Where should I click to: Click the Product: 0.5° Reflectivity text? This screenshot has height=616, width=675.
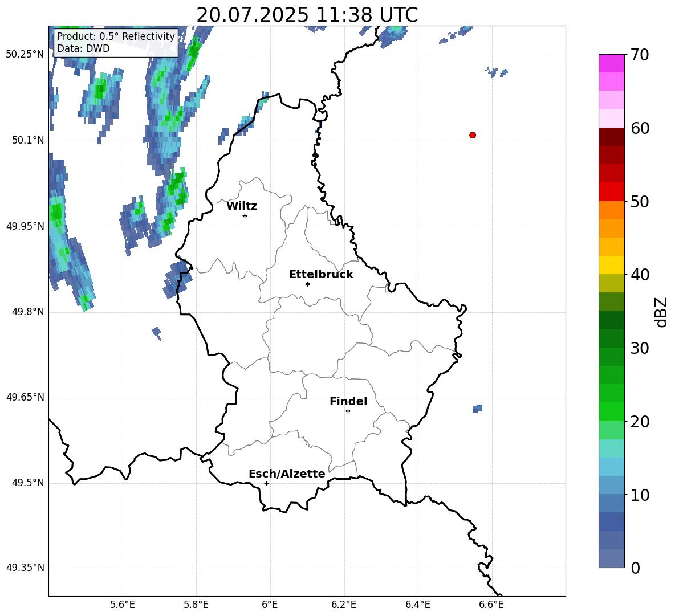(x=116, y=36)
